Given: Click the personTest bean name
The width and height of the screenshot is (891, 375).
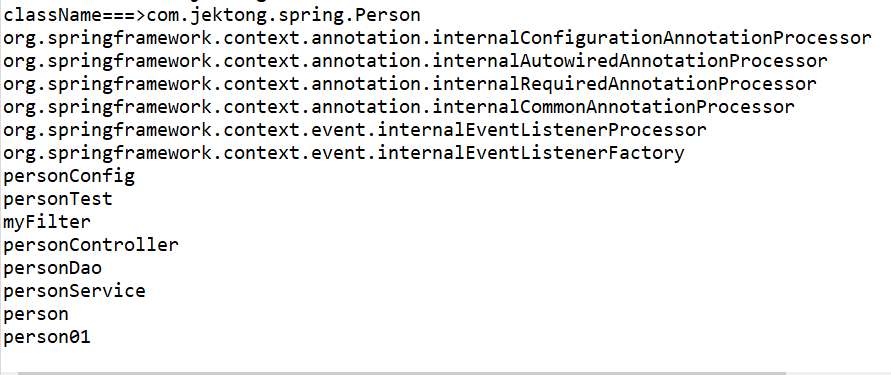Looking at the screenshot, I should (x=58, y=199).
